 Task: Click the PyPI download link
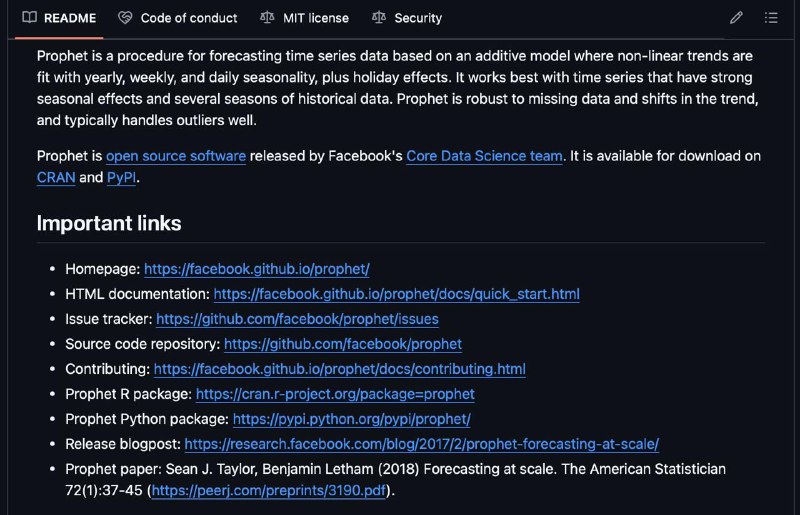[x=121, y=177]
